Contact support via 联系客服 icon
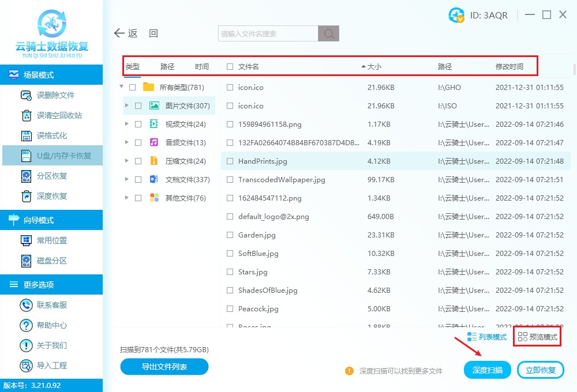This screenshot has width=577, height=392. pyautogui.click(x=27, y=305)
